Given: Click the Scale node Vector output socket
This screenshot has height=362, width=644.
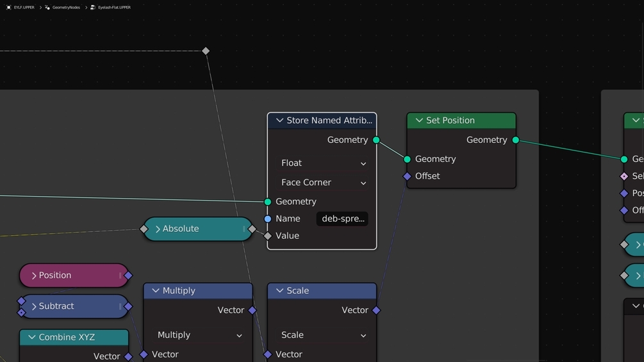Looking at the screenshot, I should (x=376, y=310).
